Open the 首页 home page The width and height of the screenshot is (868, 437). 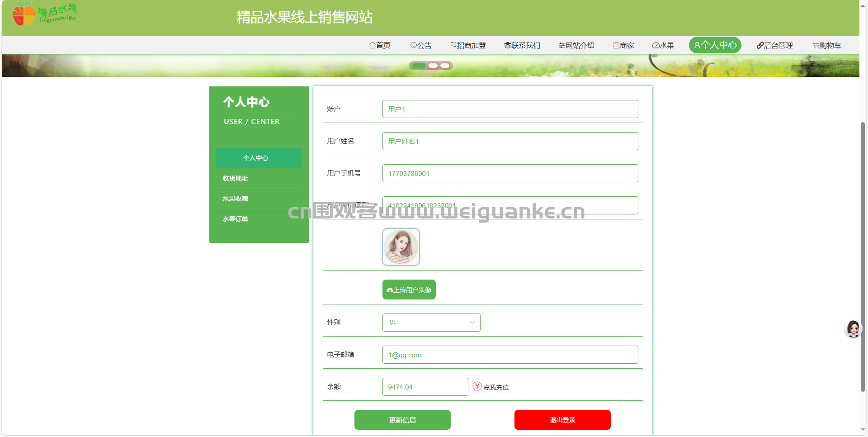click(379, 45)
